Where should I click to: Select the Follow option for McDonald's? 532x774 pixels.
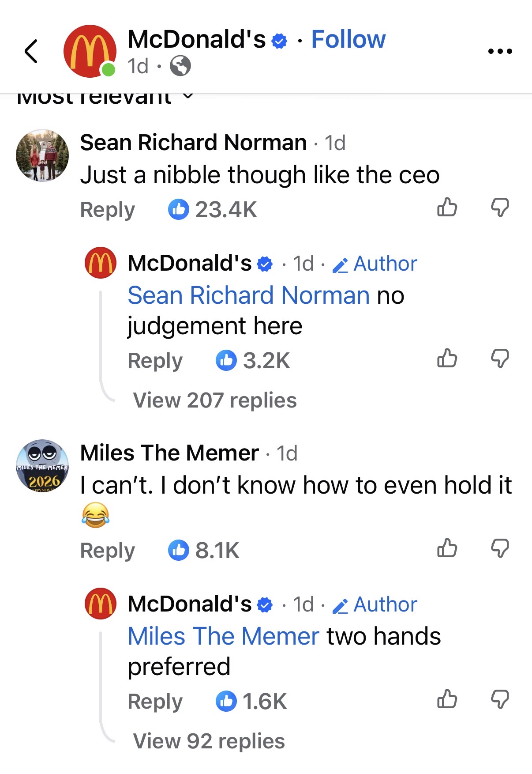pyautogui.click(x=348, y=39)
